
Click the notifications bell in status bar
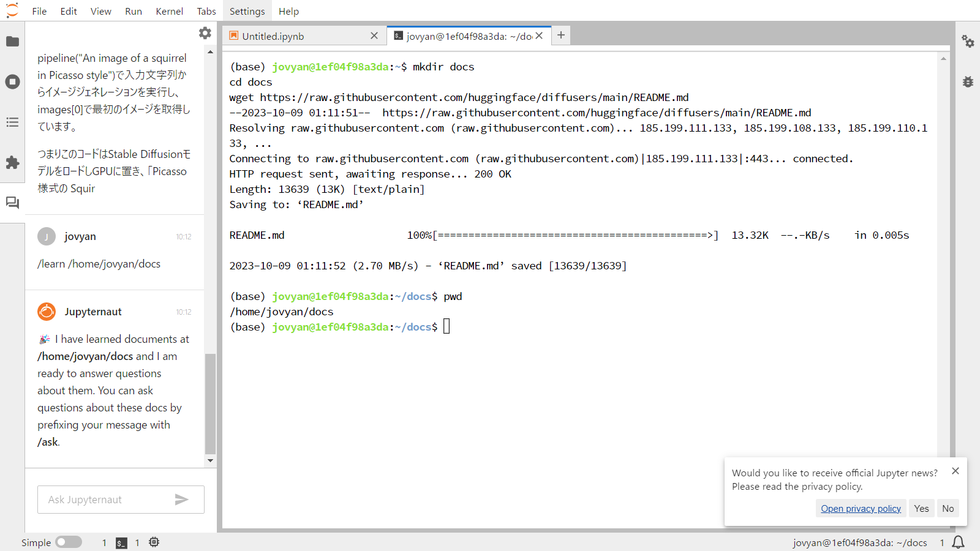point(959,542)
